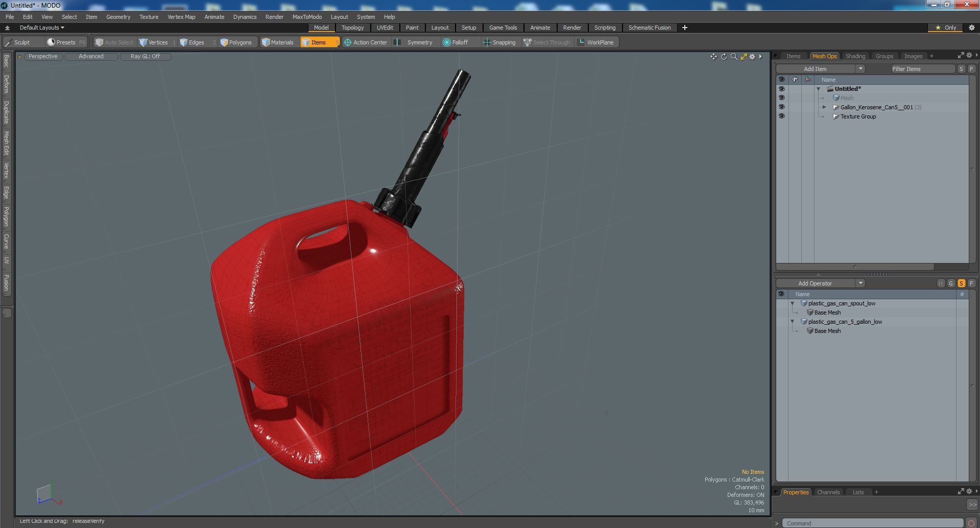Open the Presets browser
Image resolution: width=980 pixels, height=528 pixels.
66,42
